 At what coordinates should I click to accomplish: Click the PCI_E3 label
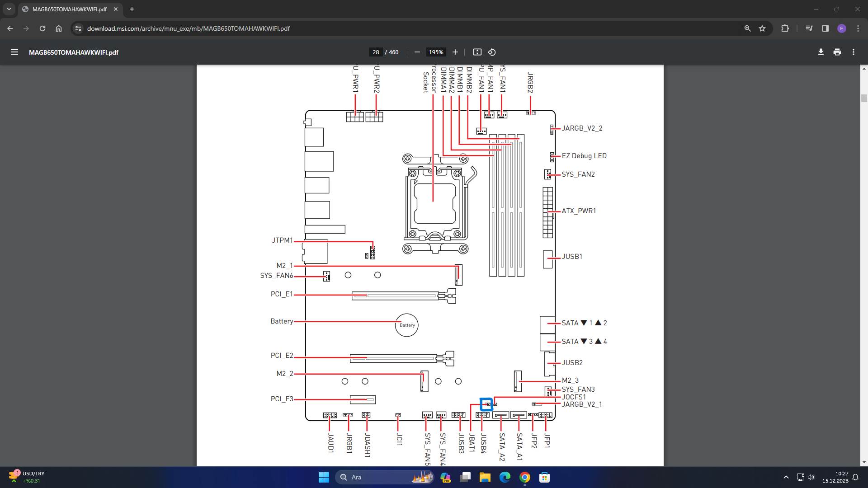point(282,399)
